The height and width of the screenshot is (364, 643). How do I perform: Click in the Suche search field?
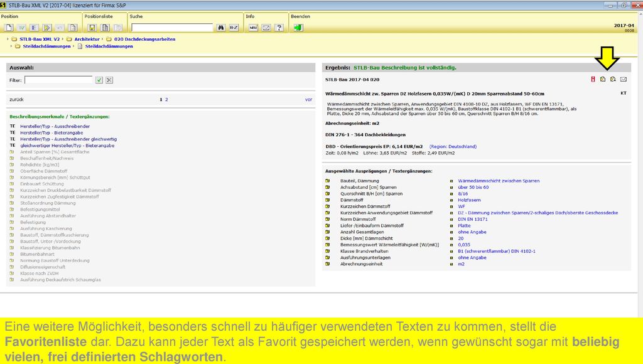tap(172, 28)
